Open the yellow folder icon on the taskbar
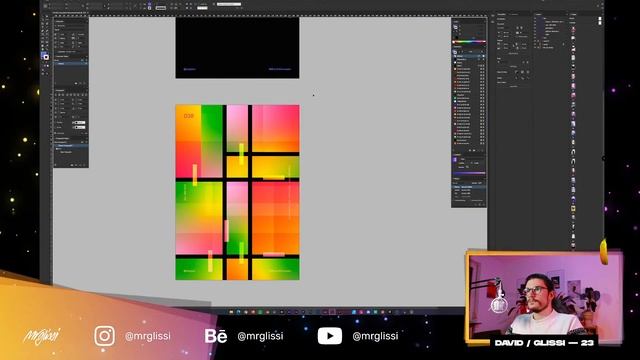The width and height of the screenshot is (640, 360). (231, 312)
